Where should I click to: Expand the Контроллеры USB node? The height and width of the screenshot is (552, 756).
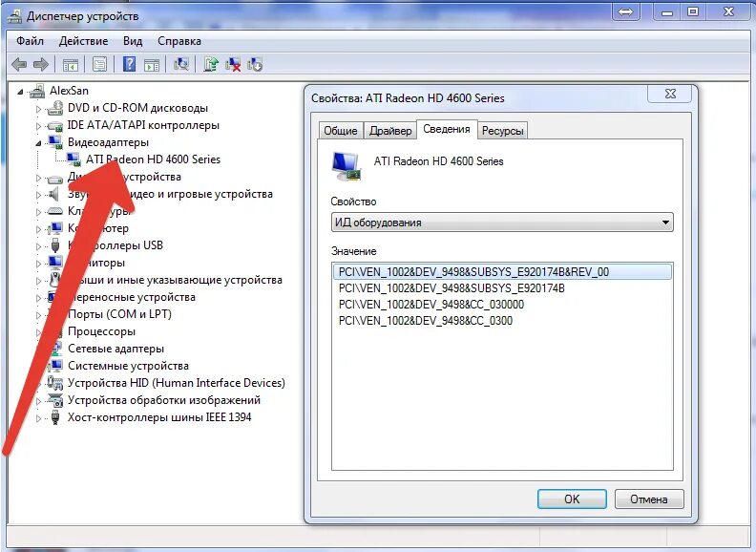pos(38,246)
